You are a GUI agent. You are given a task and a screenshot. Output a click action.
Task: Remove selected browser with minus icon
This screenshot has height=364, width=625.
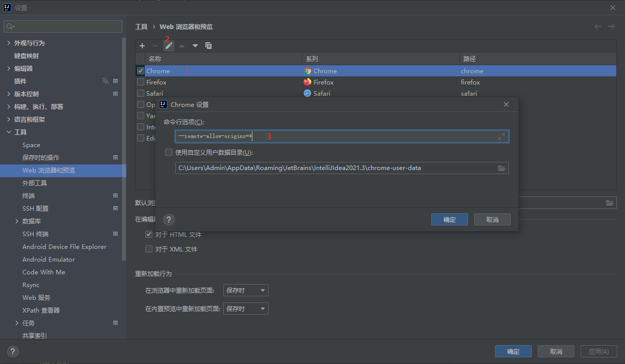155,46
